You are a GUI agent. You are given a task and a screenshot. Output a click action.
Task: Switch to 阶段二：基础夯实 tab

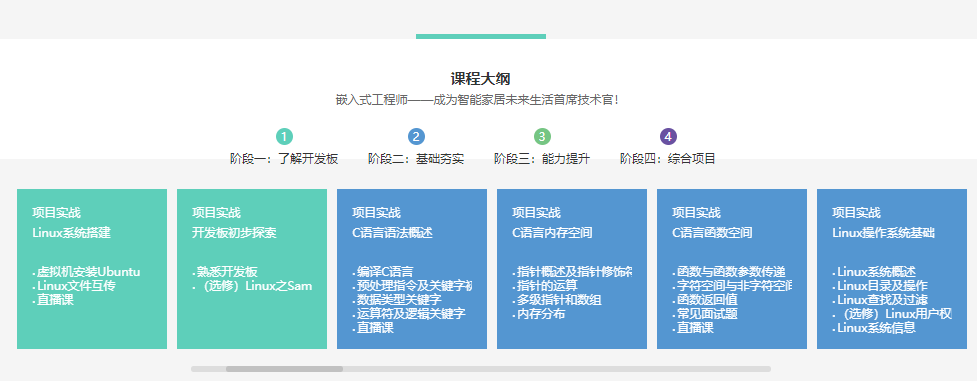[x=416, y=159]
